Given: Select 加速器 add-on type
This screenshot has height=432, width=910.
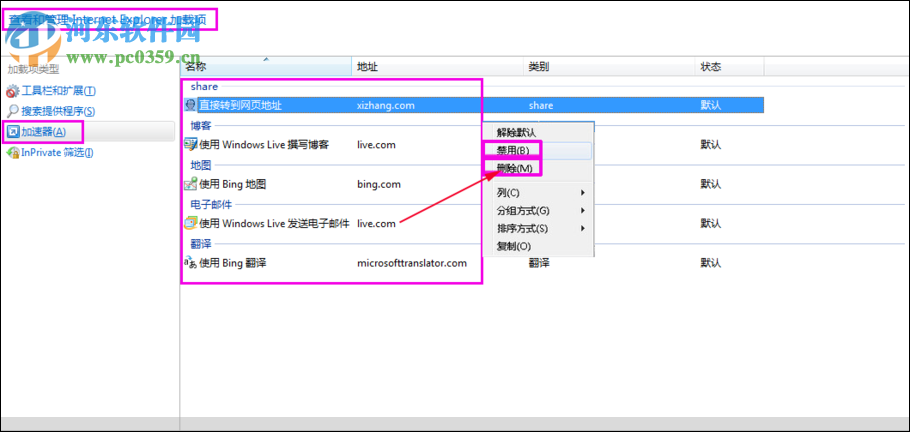Looking at the screenshot, I should click(x=44, y=132).
